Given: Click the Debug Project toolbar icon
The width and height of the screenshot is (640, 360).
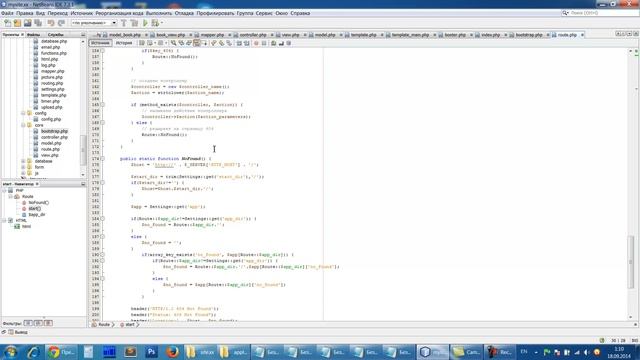Looking at the screenshot, I should pos(155,23).
